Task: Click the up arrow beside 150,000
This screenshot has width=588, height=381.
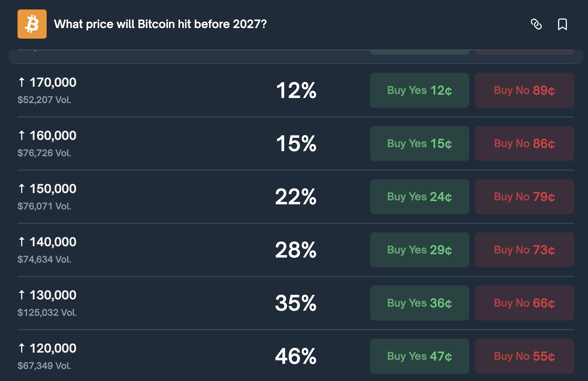Action: (22, 188)
